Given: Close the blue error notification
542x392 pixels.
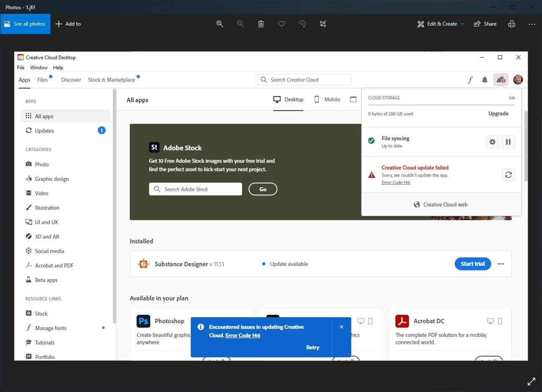Looking at the screenshot, I should coord(342,327).
